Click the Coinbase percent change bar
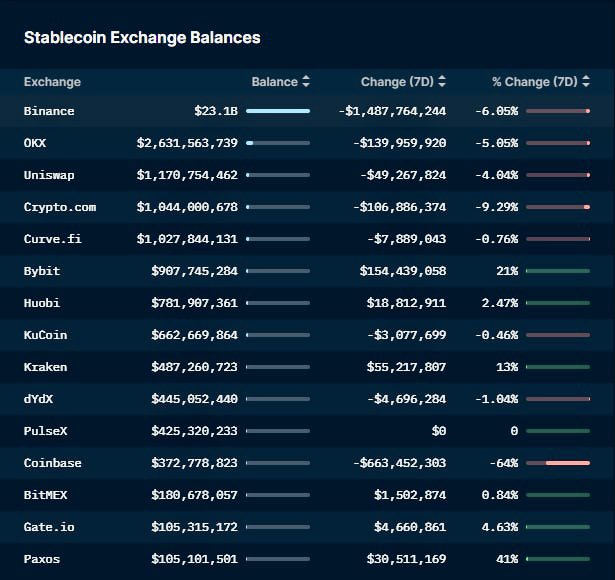Viewport: 615px width, 580px height. [558, 463]
